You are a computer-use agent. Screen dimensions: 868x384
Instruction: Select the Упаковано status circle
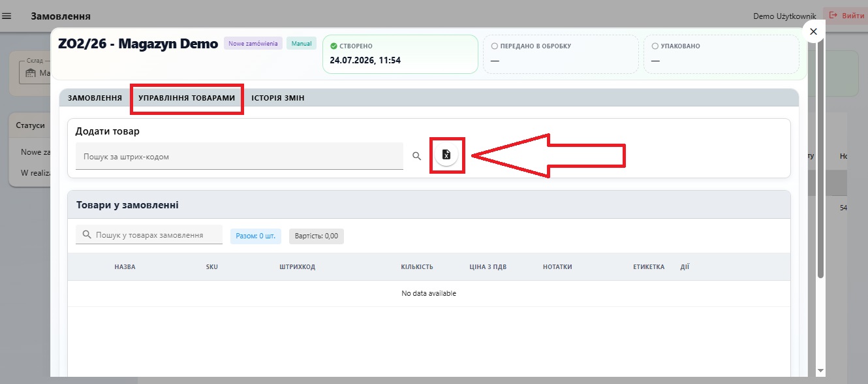(655, 46)
